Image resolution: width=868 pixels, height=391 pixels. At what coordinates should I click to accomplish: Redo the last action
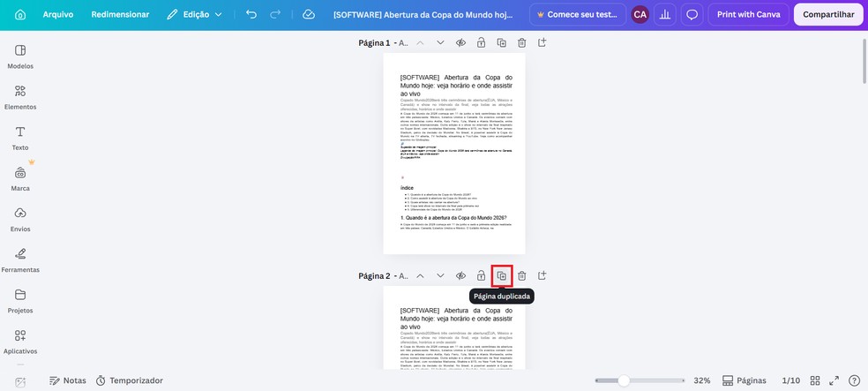[x=275, y=15]
